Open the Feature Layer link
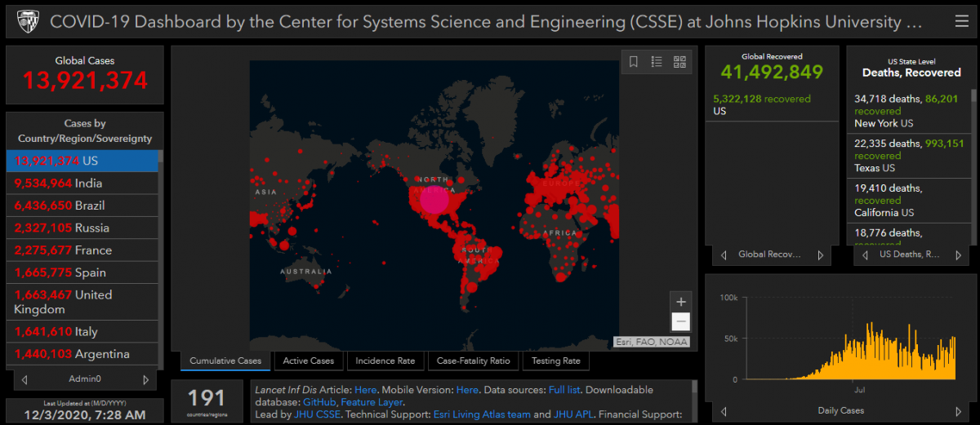The image size is (980, 425). pos(372,402)
